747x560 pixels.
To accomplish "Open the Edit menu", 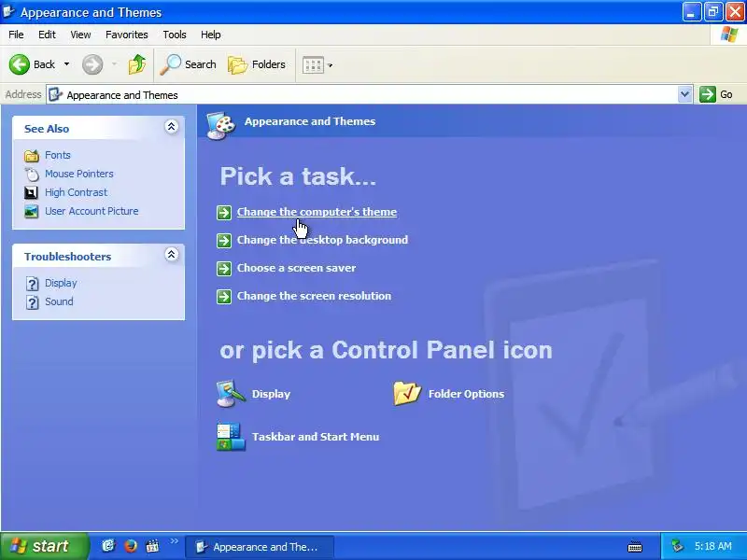I will tap(47, 35).
